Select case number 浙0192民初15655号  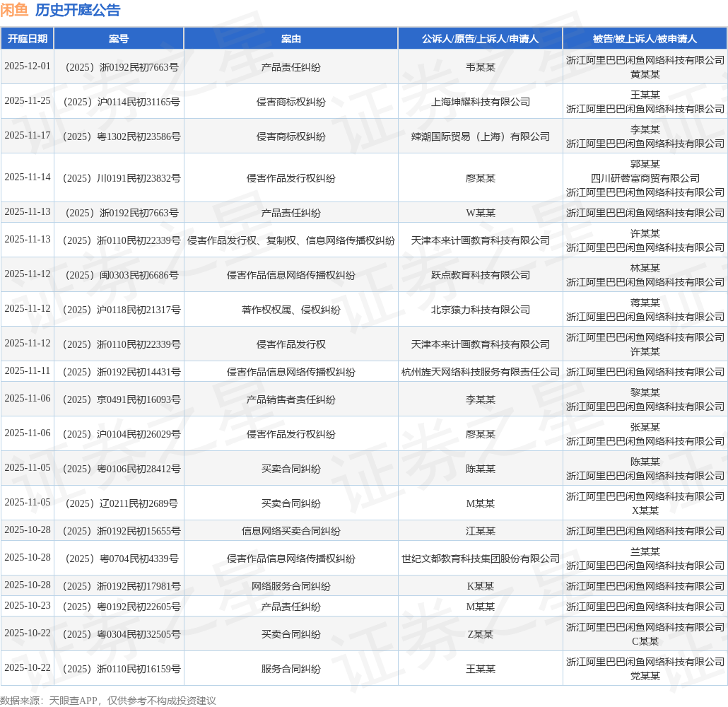click(x=122, y=531)
